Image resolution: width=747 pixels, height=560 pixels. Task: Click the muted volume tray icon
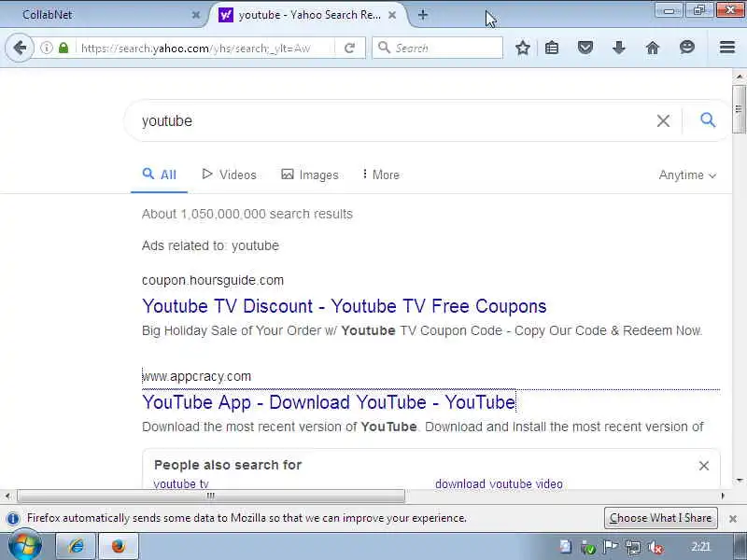click(x=656, y=548)
